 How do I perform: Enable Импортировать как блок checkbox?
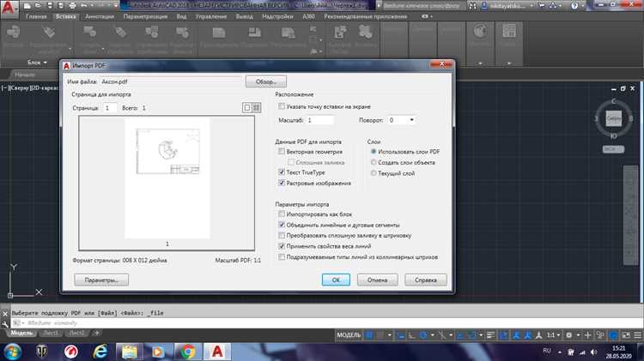coord(282,214)
